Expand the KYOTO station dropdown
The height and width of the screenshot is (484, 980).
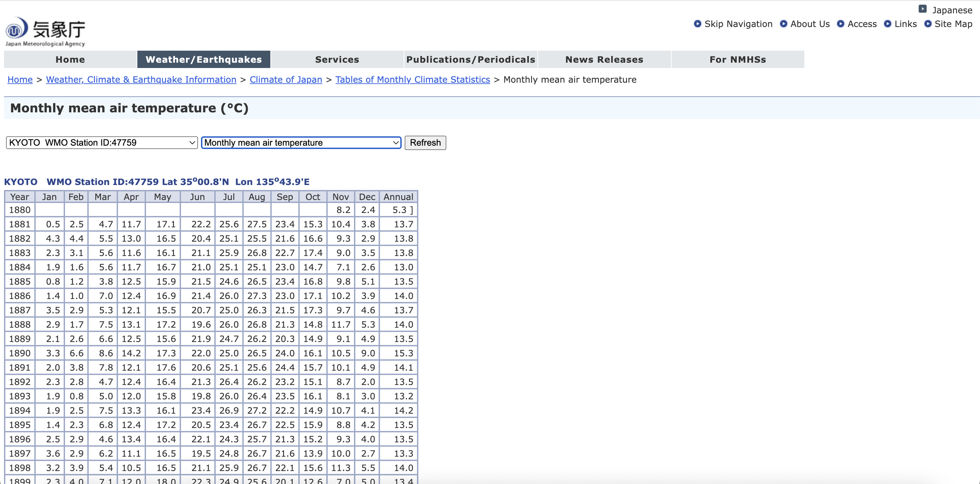pyautogui.click(x=102, y=143)
